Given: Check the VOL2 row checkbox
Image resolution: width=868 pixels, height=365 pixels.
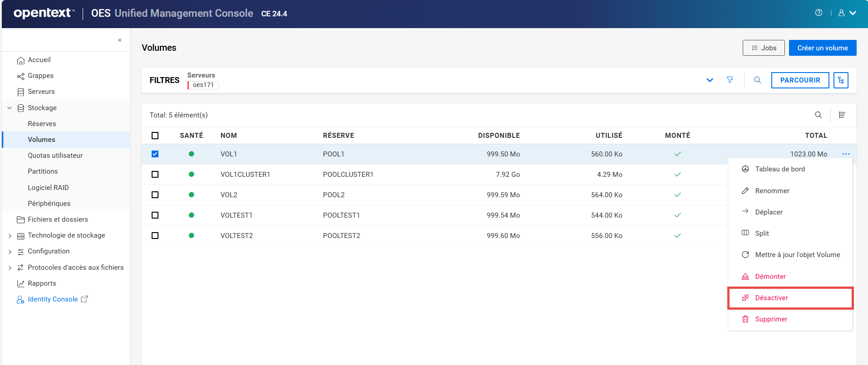Looking at the screenshot, I should pos(155,195).
